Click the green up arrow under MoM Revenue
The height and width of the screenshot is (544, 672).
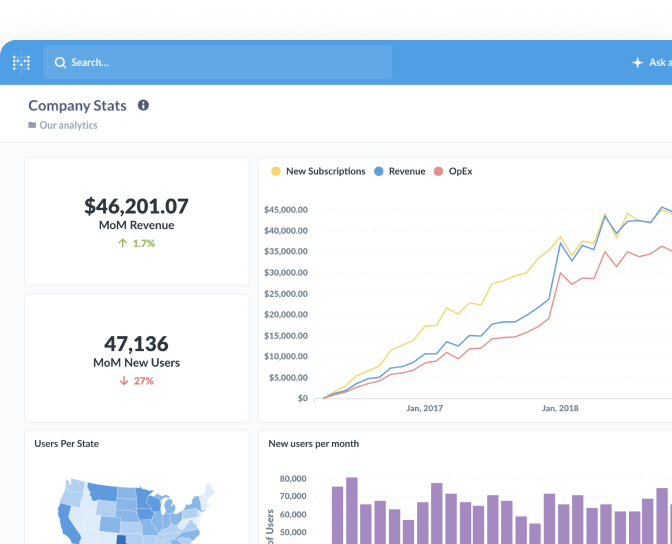[x=122, y=243]
